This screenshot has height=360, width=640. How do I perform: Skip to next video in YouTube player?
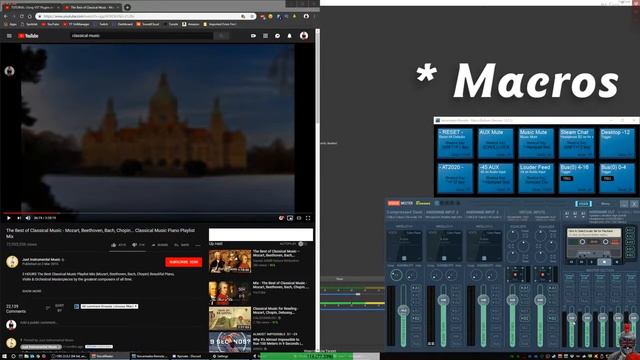(x=19, y=218)
